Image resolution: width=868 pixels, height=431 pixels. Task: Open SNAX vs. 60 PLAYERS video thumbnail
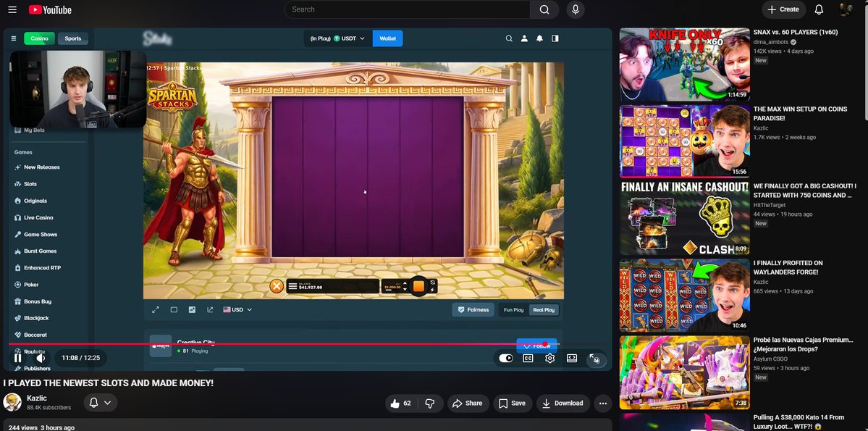tap(684, 64)
